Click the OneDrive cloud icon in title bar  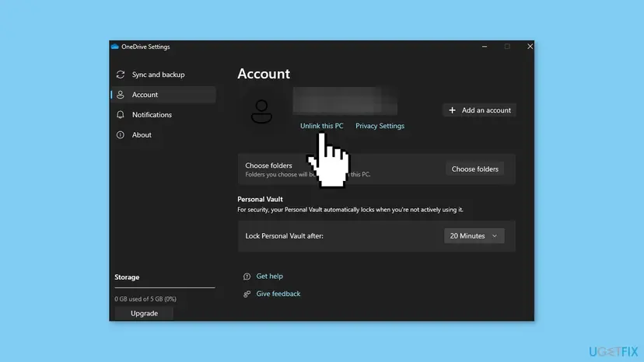[115, 47]
